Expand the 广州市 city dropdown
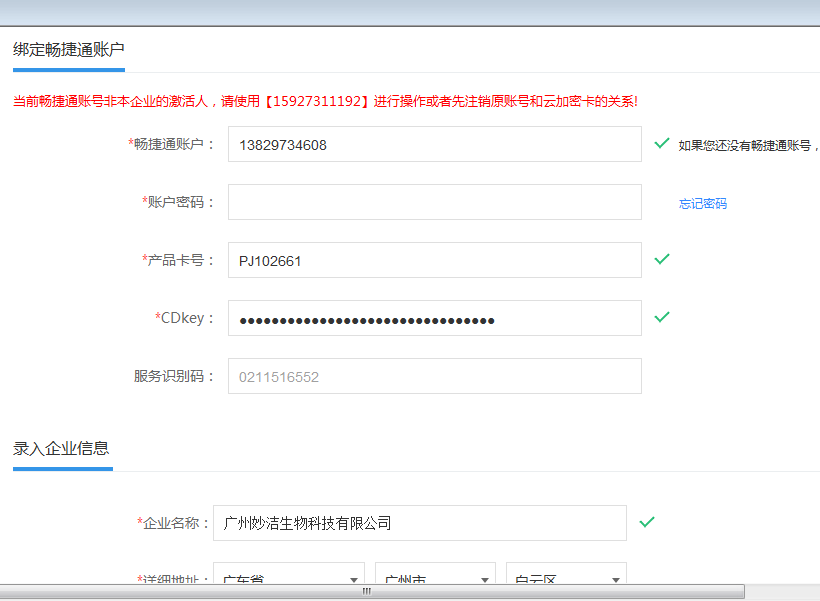Viewport: 820px width, 601px height. (x=436, y=573)
